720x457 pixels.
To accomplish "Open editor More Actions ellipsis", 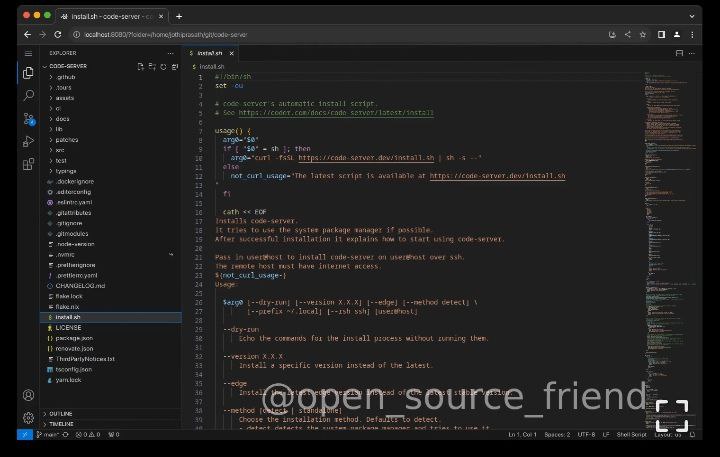I will point(692,53).
